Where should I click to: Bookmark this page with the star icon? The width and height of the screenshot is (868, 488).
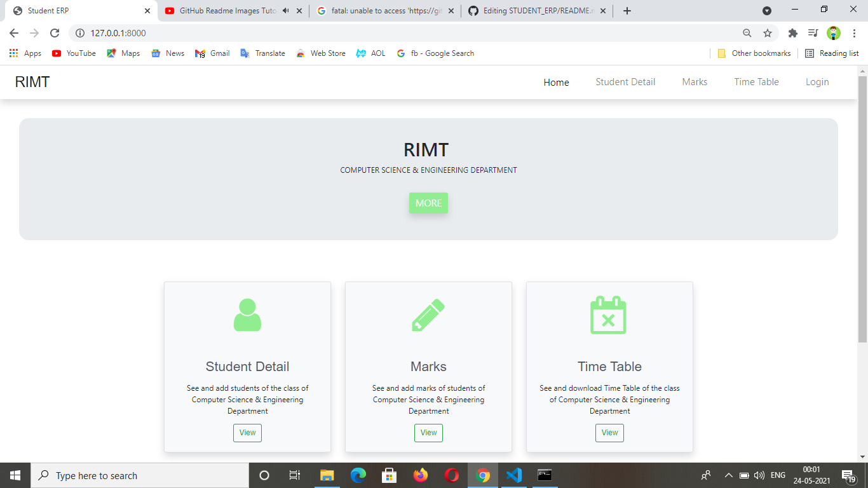(x=768, y=32)
